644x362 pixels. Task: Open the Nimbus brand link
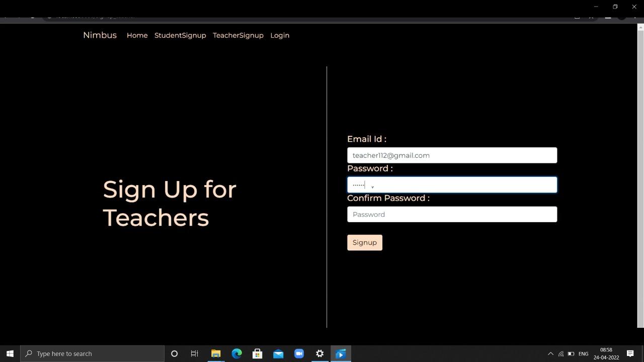(x=100, y=35)
